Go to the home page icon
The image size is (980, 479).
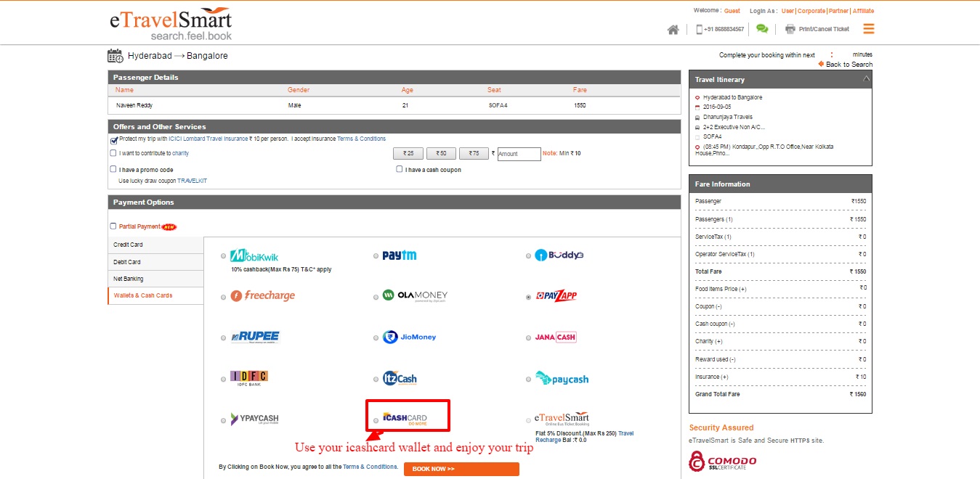pyautogui.click(x=673, y=29)
